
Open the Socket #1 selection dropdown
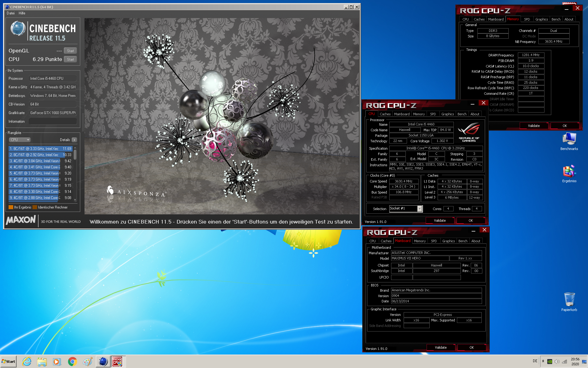click(x=406, y=209)
